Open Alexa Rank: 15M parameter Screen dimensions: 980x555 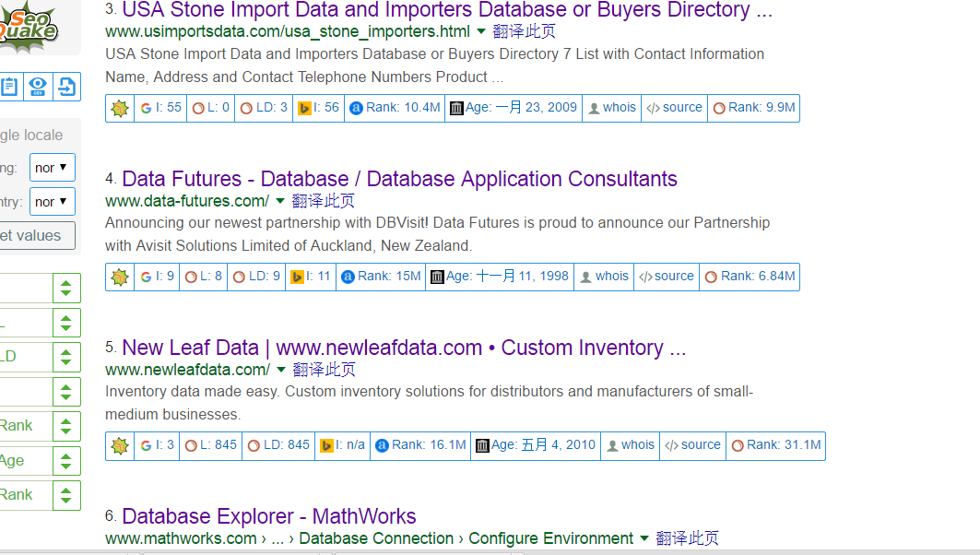click(382, 277)
